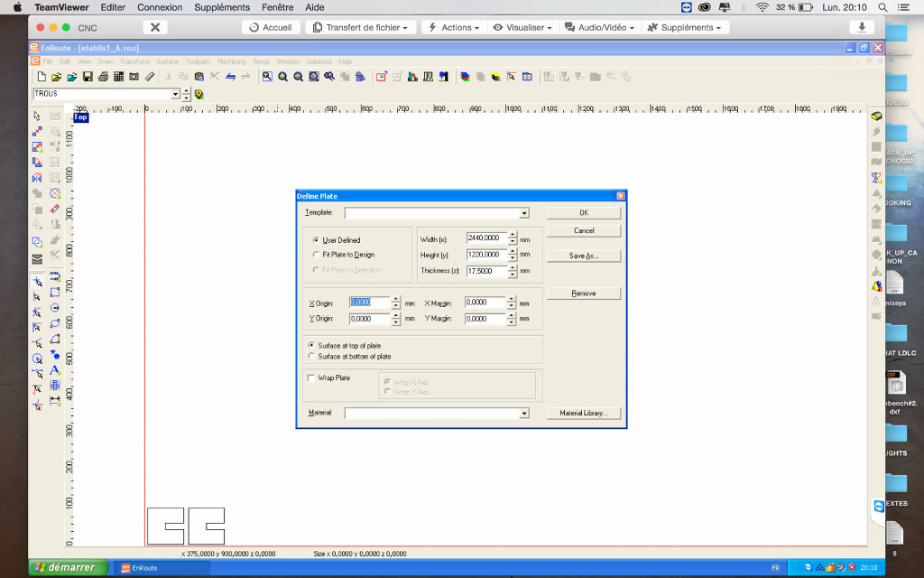
Task: Click the Height (y) input field
Action: (486, 255)
